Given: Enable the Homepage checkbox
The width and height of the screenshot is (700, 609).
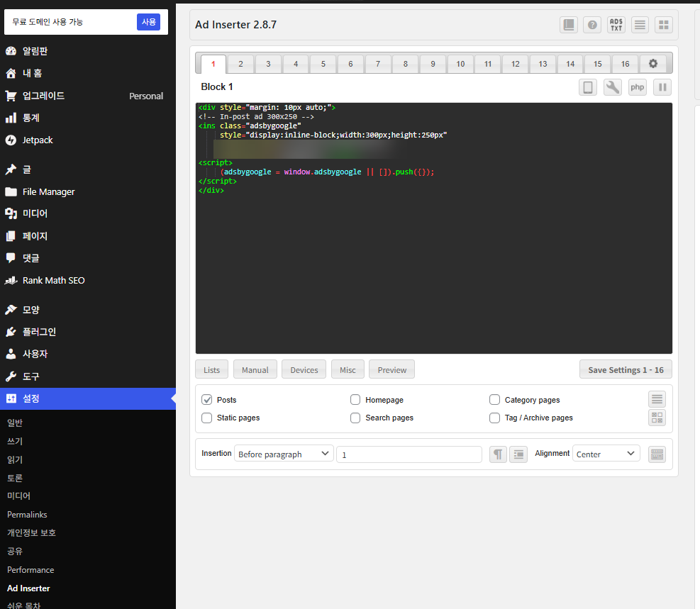Looking at the screenshot, I should pos(355,400).
